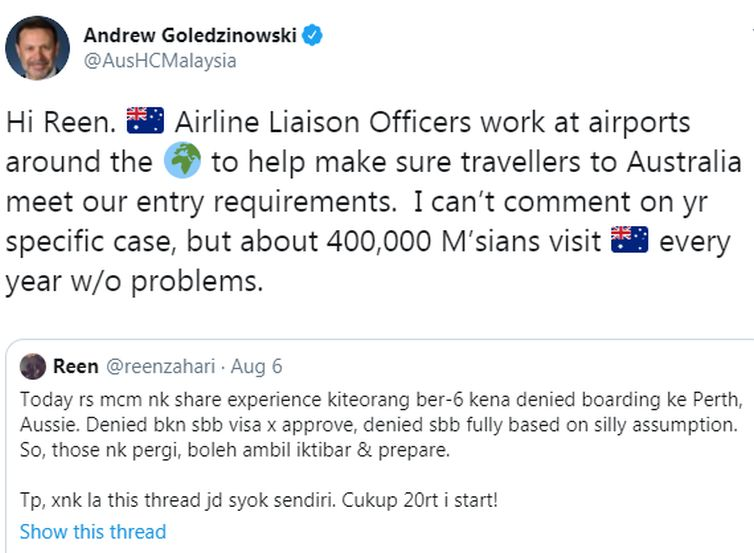This screenshot has height=553, width=754.
Task: Open the Andrew Goledzinowski display name
Action: point(190,36)
